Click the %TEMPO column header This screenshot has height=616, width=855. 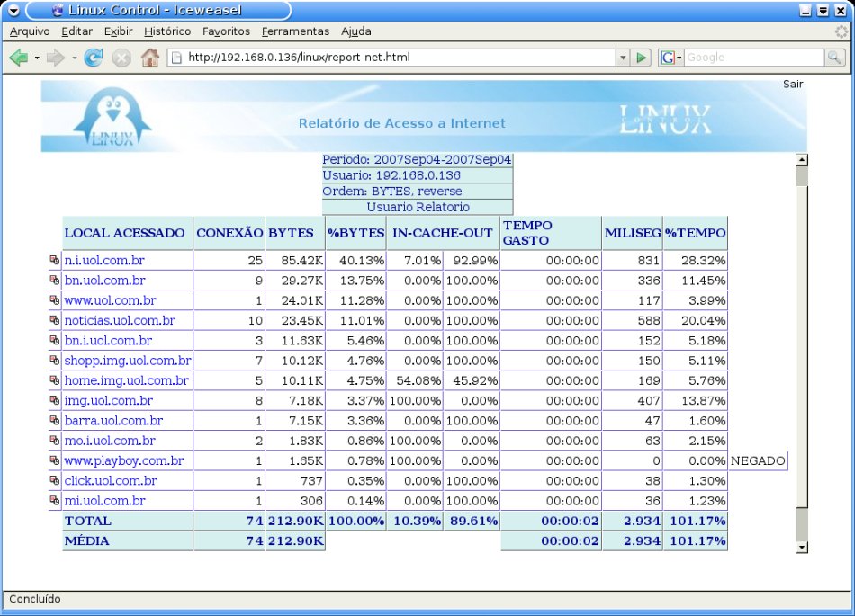(x=695, y=233)
